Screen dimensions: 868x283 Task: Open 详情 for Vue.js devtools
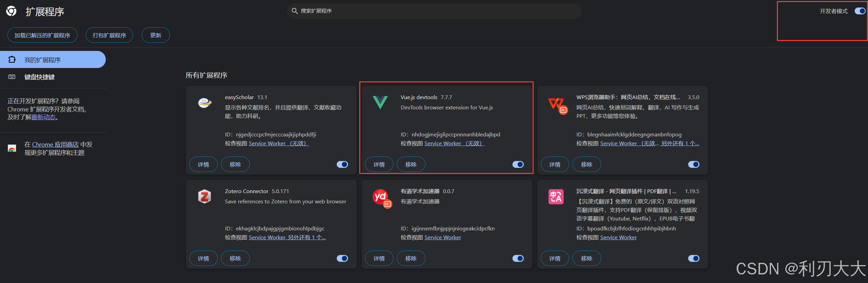379,164
